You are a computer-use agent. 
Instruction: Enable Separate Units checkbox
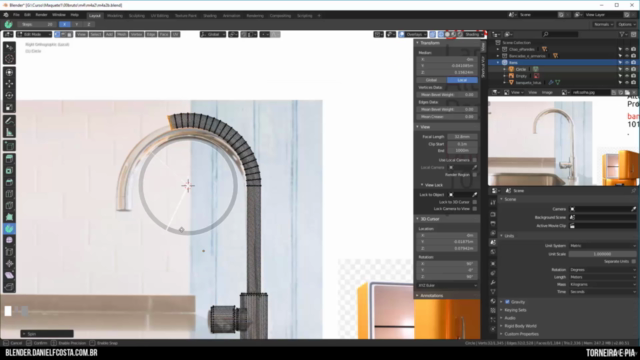tap(633, 261)
